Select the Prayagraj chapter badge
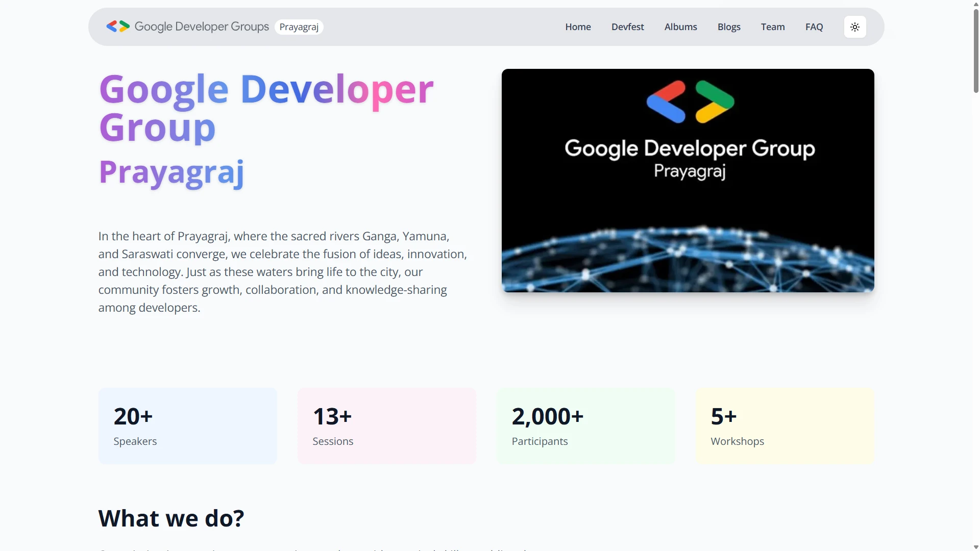 (298, 27)
